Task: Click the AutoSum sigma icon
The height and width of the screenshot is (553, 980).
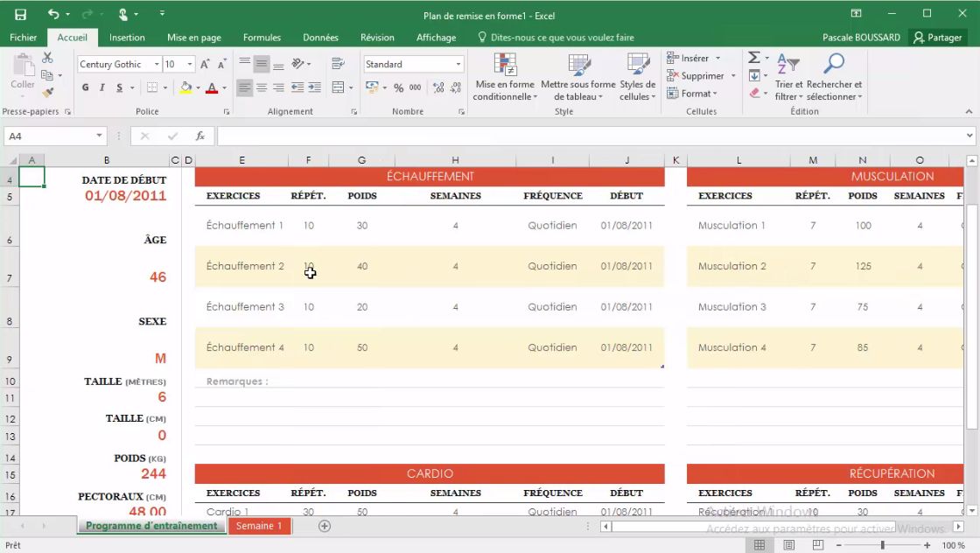Action: coord(753,56)
